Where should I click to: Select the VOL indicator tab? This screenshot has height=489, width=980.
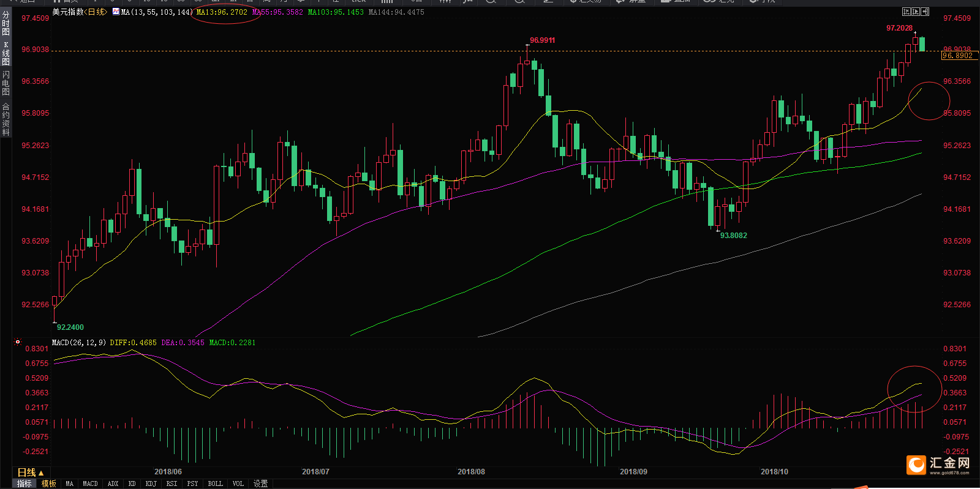coord(238,483)
